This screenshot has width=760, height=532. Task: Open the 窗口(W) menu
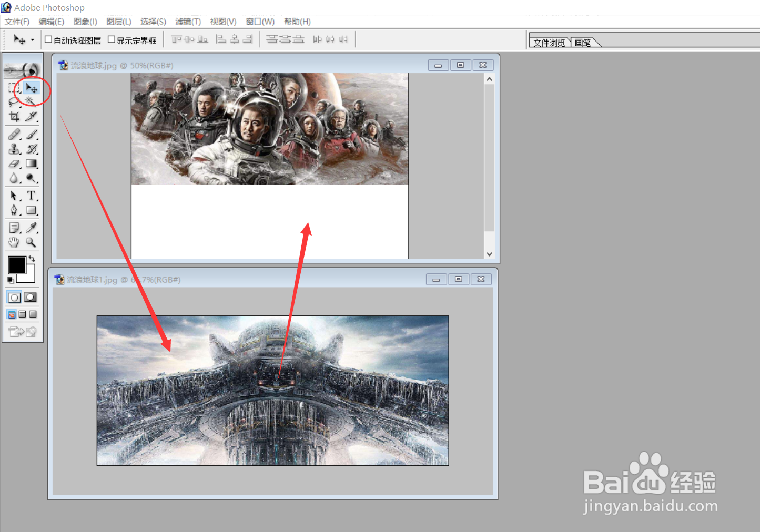tap(260, 22)
